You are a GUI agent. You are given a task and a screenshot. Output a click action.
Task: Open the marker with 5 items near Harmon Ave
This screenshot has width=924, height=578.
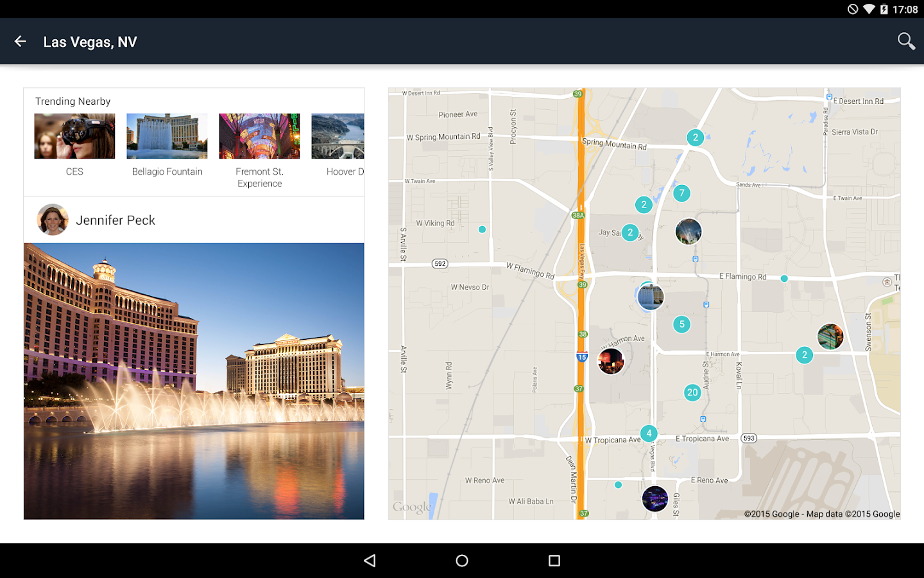pyautogui.click(x=681, y=324)
